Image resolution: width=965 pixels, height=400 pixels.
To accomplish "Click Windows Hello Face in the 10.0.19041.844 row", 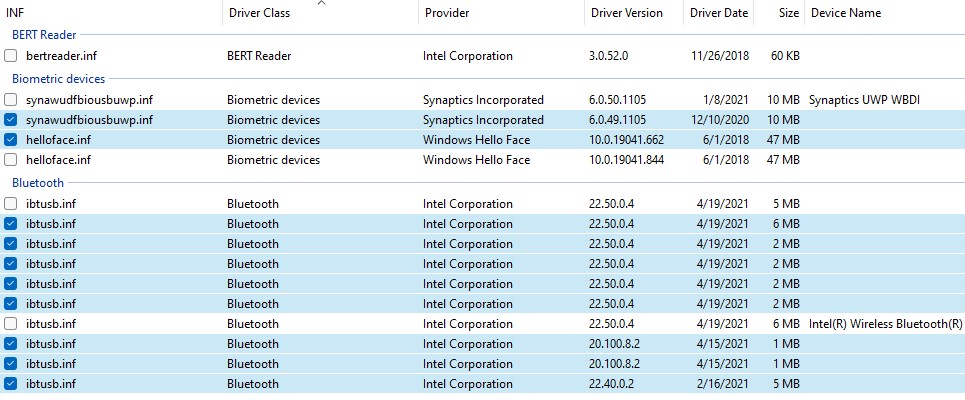I will 476,160.
